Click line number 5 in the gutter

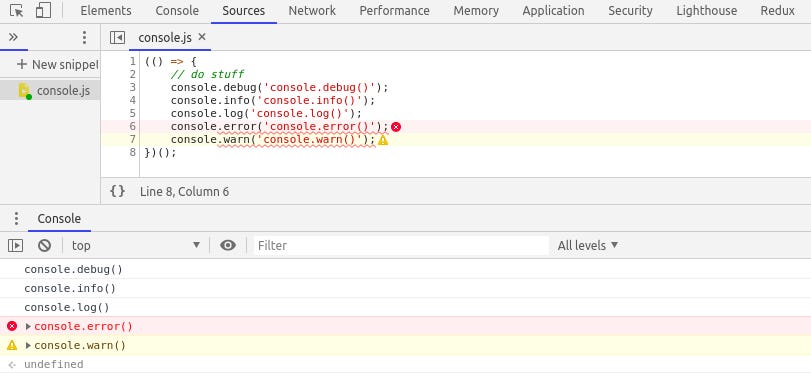(132, 113)
